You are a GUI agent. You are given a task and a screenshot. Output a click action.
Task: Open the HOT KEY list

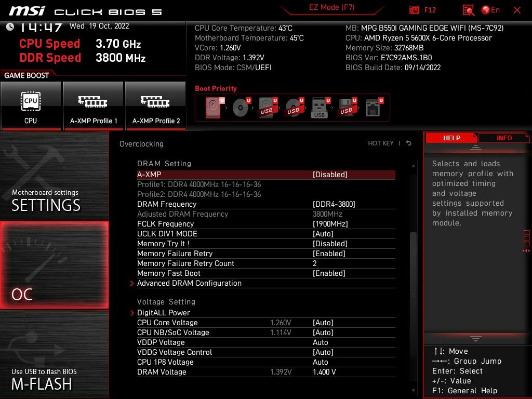381,143
